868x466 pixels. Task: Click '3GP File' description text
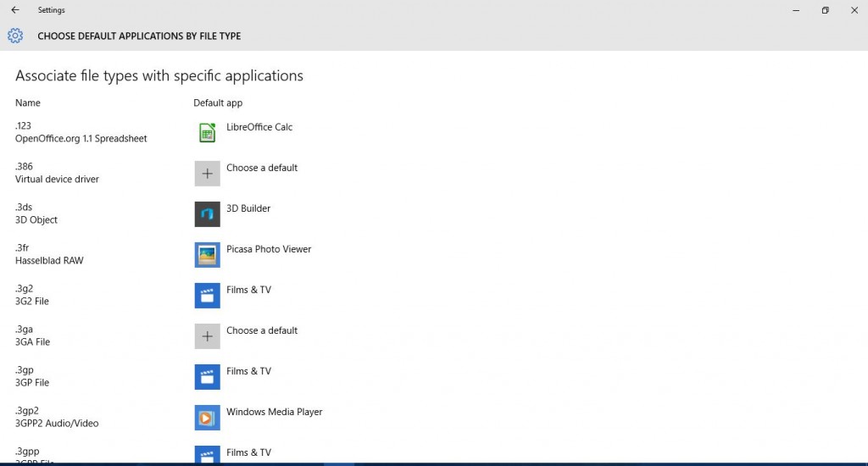click(32, 382)
